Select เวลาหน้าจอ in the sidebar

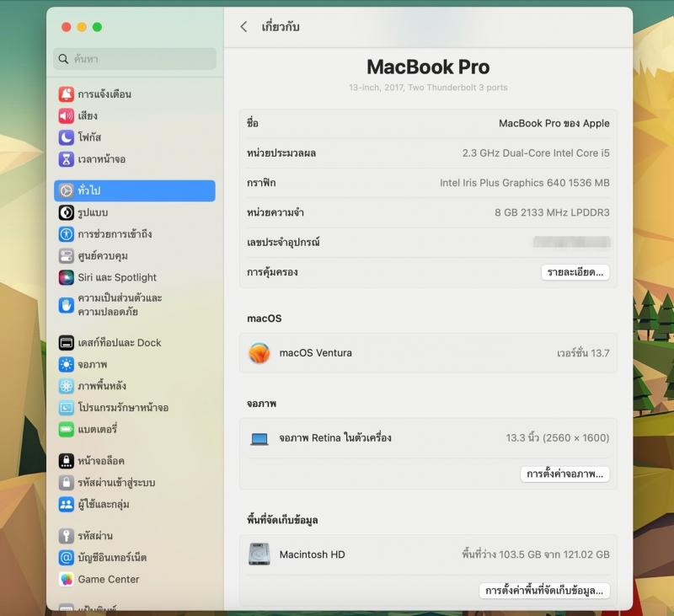135,159
